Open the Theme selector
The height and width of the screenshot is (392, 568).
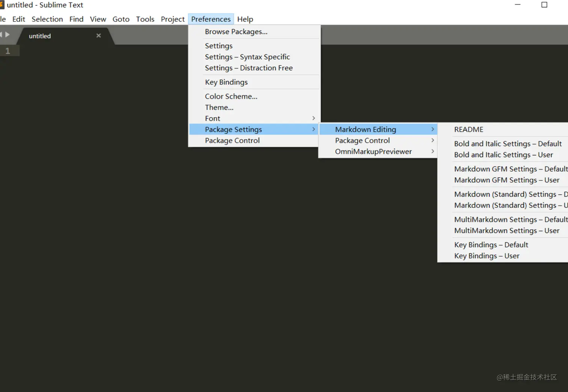(x=219, y=107)
